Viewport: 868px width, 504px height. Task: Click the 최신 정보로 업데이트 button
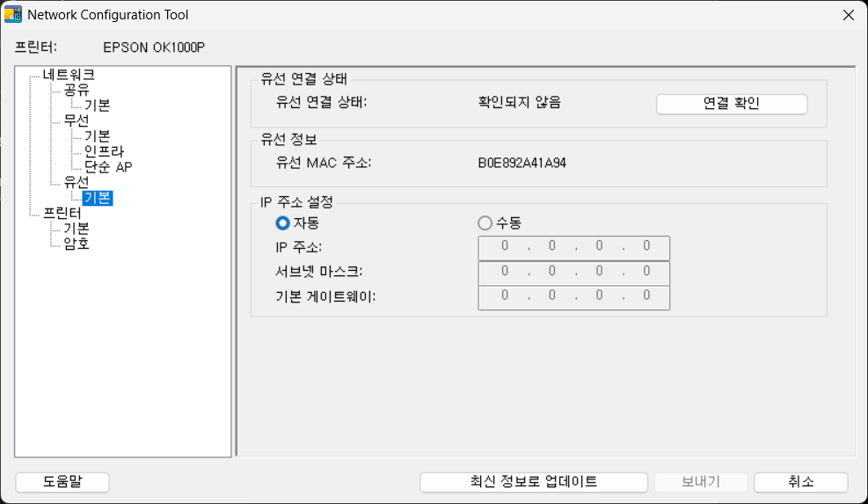point(534,482)
